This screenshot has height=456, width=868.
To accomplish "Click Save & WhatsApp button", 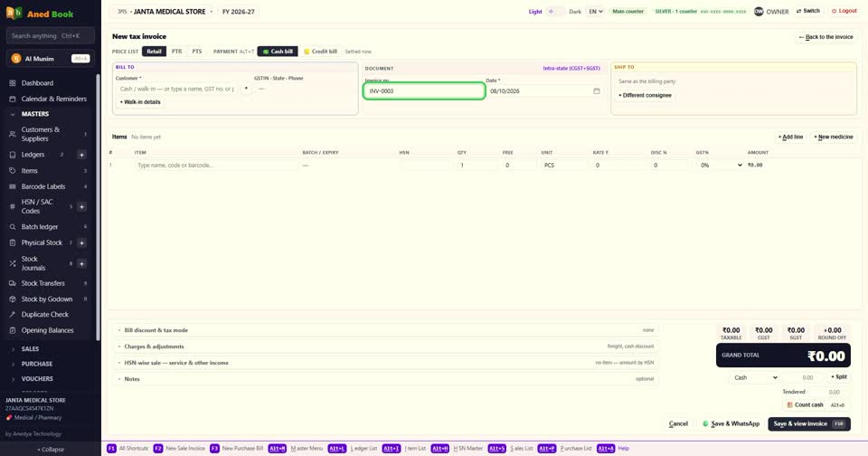I will 731,423.
